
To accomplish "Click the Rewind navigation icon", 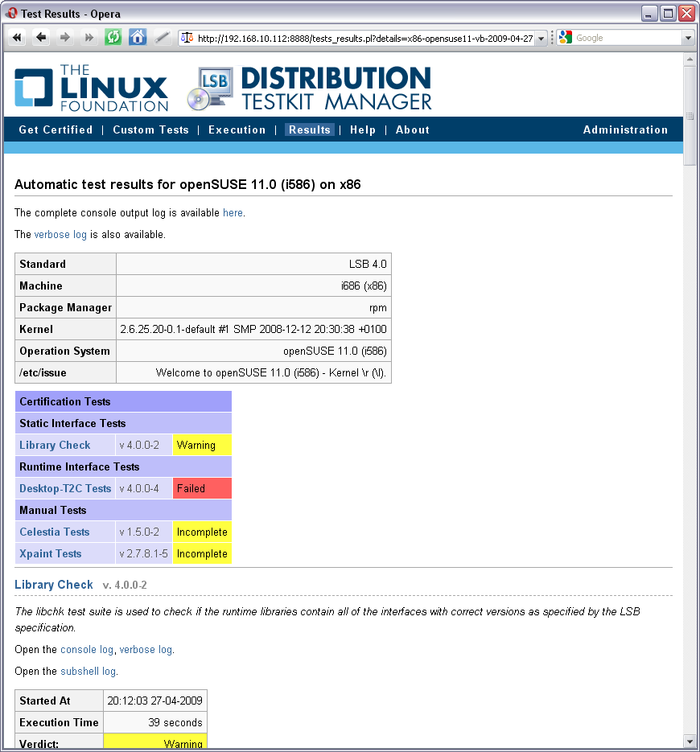I will [17, 38].
